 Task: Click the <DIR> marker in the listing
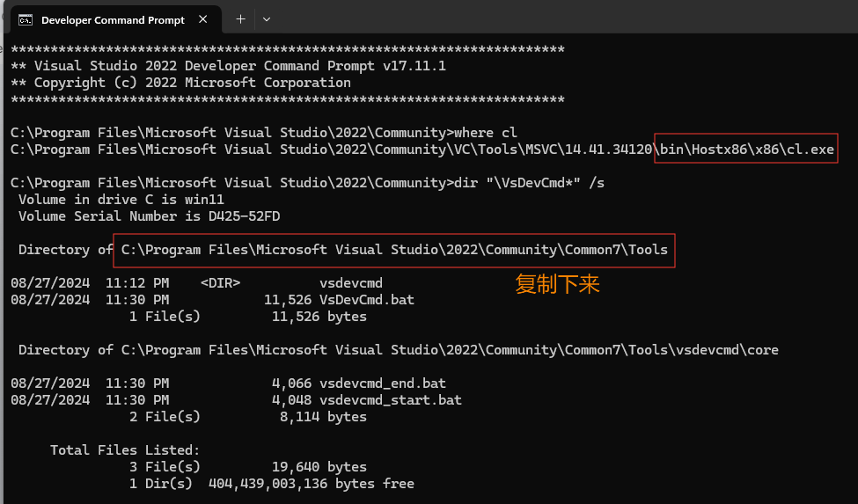[220, 283]
